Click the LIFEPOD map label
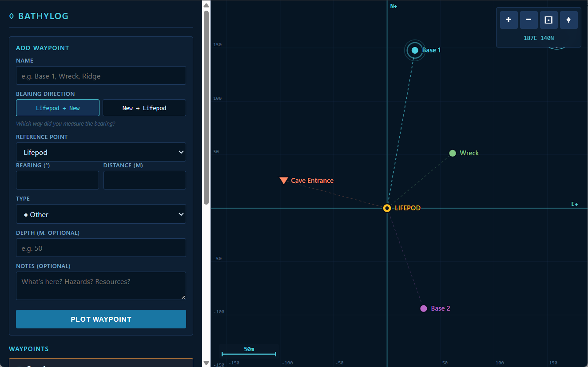This screenshot has height=367, width=588. 408,208
